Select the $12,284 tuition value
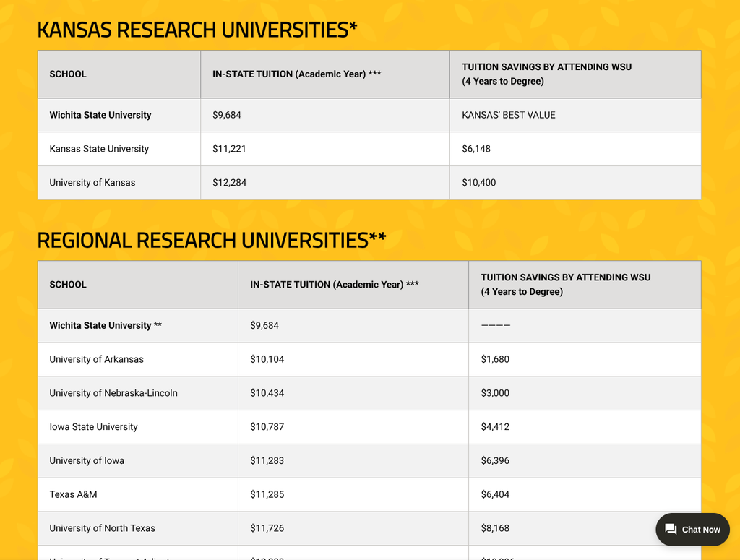This screenshot has width=740, height=560. coord(229,183)
